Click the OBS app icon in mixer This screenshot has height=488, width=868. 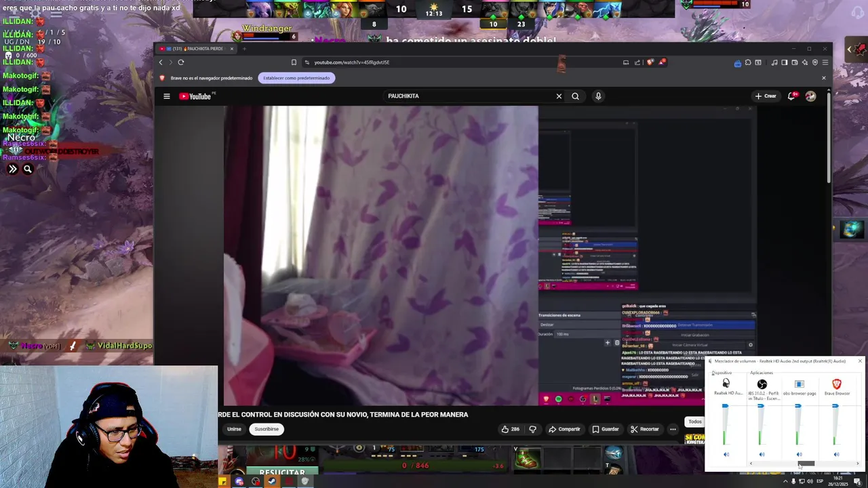(x=762, y=384)
